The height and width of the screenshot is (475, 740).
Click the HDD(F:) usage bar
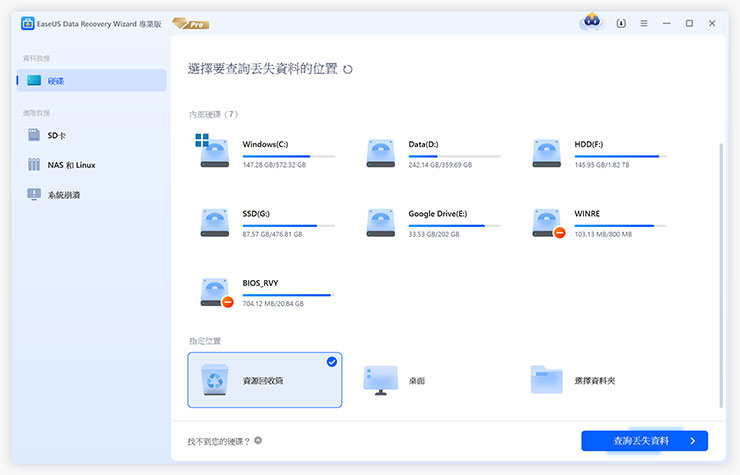coord(620,156)
